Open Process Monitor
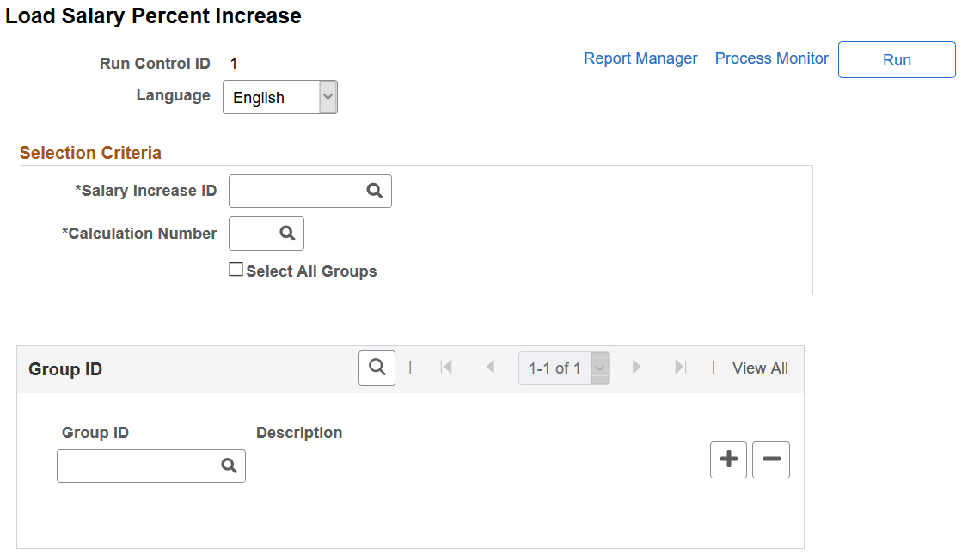980x554 pixels. point(771,58)
